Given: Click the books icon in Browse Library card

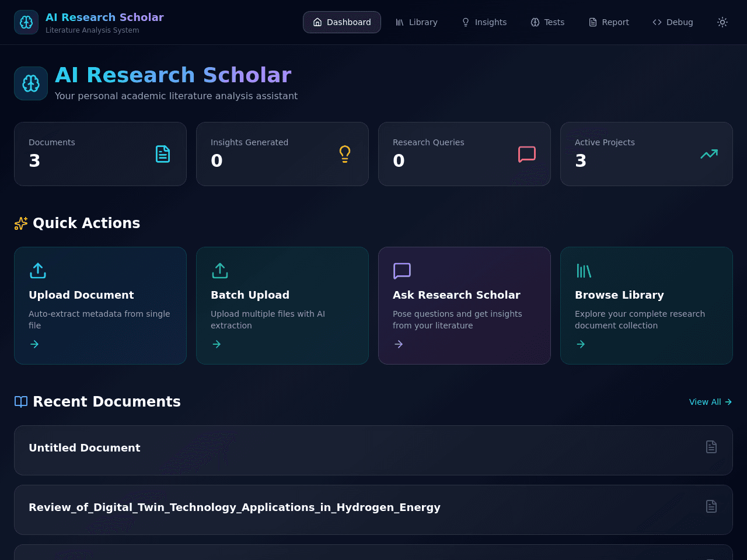Looking at the screenshot, I should [x=584, y=271].
